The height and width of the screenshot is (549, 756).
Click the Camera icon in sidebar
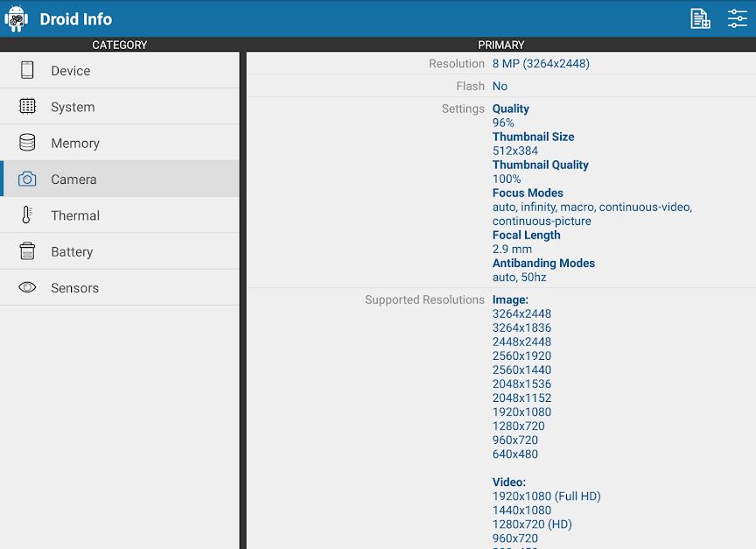[27, 179]
